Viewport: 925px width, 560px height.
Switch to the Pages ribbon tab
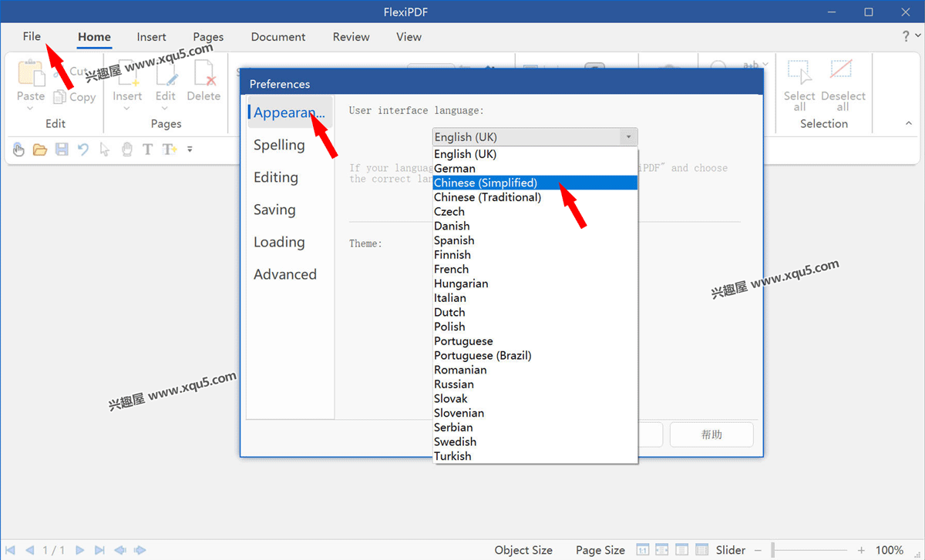tap(208, 36)
